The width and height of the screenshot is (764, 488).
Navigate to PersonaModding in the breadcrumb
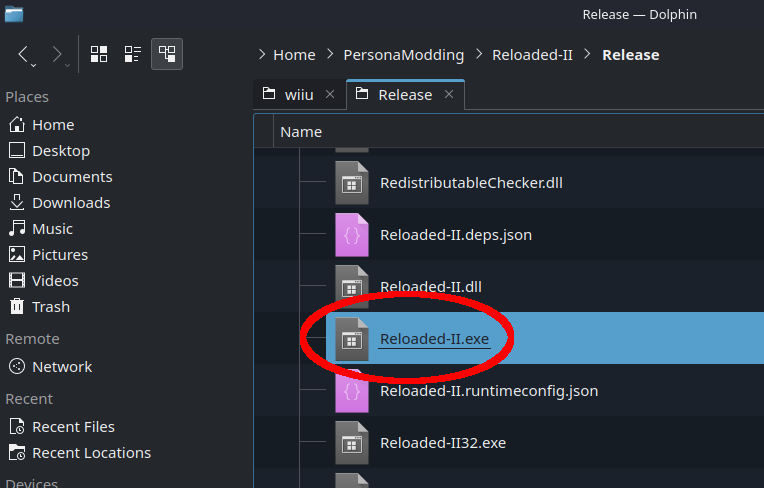pos(403,55)
